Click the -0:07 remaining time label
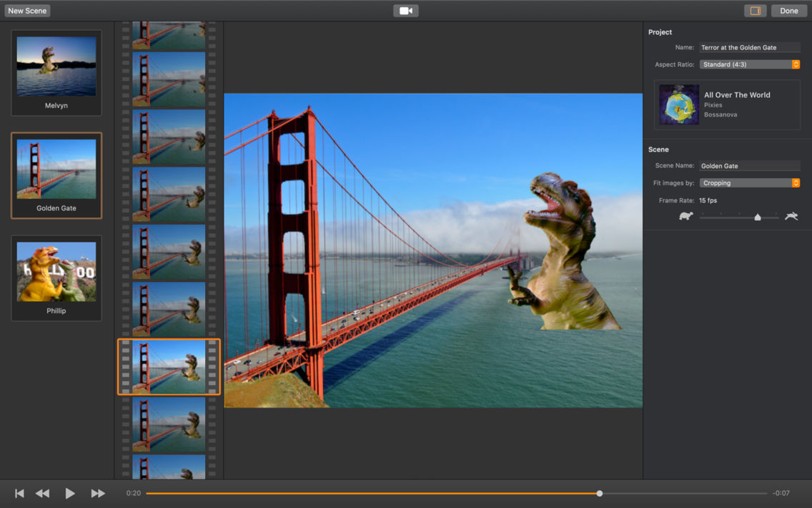The height and width of the screenshot is (508, 812). pos(781,494)
